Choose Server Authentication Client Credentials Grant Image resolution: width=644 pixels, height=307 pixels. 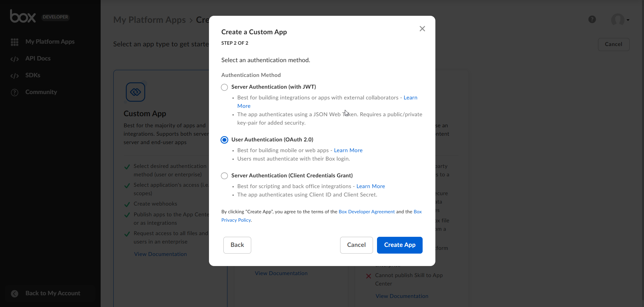coord(224,176)
